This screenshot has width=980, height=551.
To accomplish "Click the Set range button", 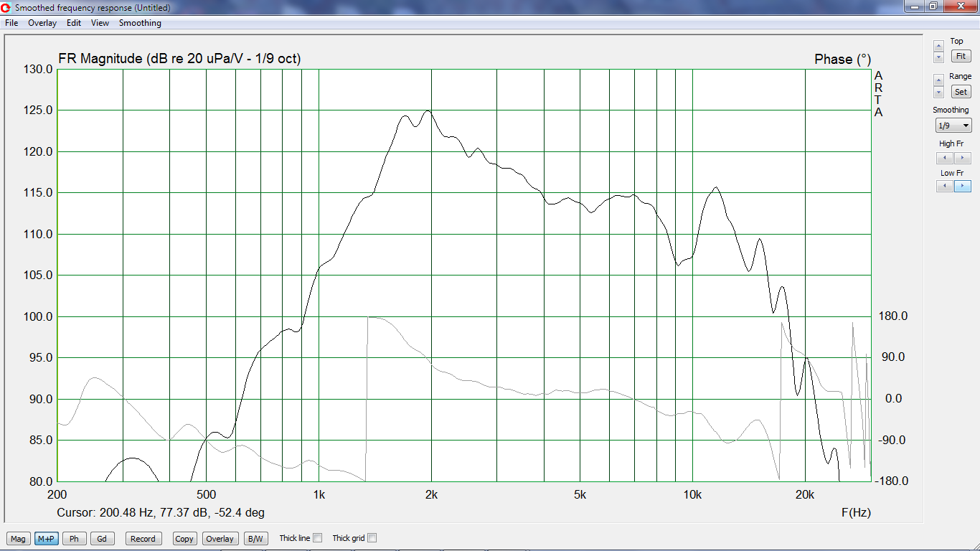I will click(x=960, y=92).
